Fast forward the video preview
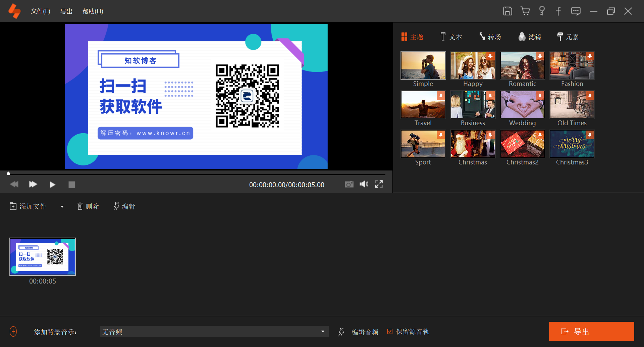The image size is (644, 347). tap(33, 184)
